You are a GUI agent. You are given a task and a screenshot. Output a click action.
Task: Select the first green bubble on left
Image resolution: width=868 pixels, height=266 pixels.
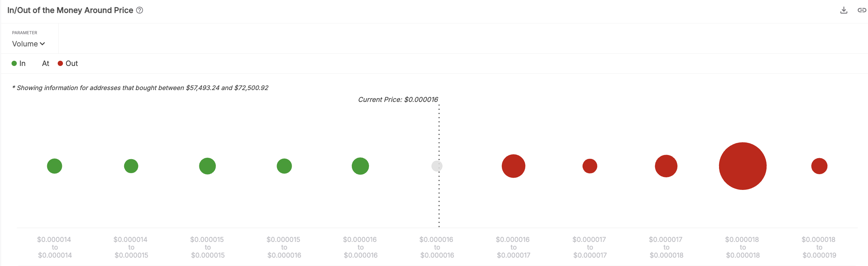point(55,166)
